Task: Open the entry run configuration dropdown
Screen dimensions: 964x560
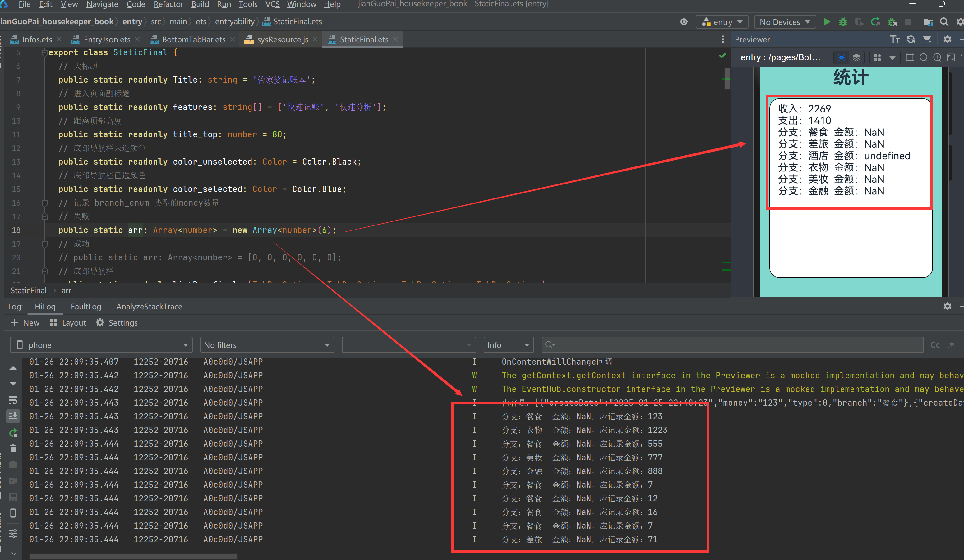Action: pos(722,22)
